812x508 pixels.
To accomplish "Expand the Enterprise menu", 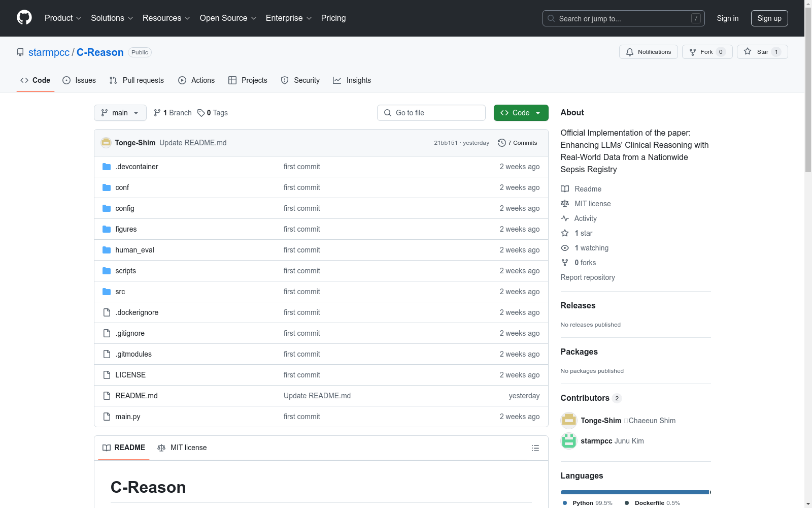I will 289,18.
